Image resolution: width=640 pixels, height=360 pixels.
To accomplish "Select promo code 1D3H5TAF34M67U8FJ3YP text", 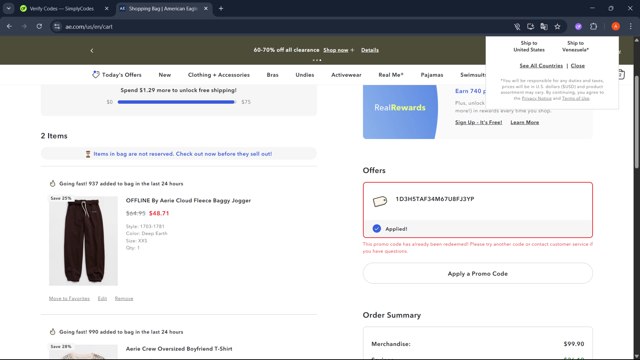I will point(435,199).
